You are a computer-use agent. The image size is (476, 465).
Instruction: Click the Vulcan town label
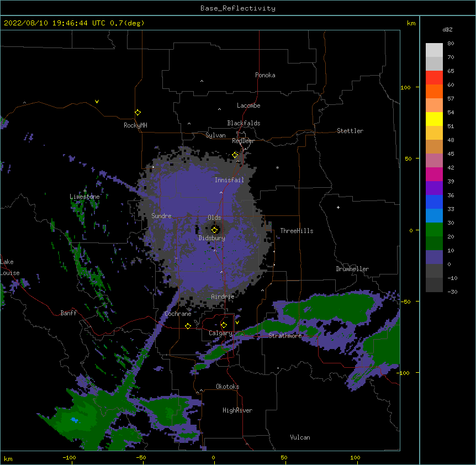300,437
